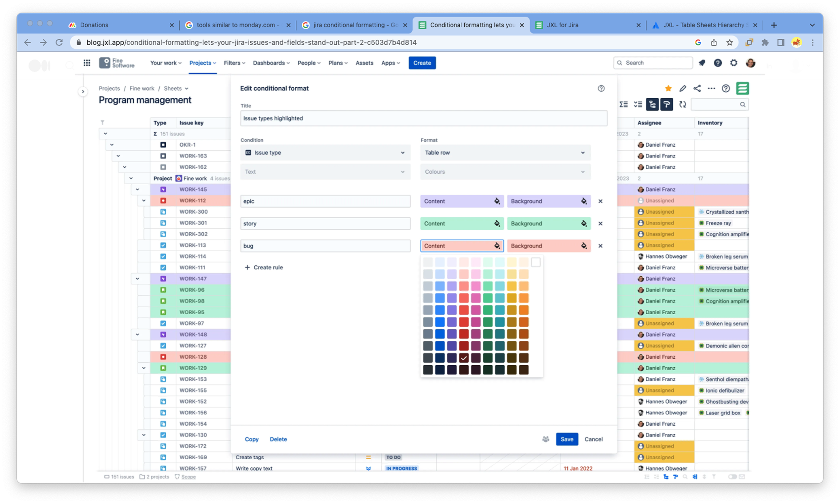Image resolution: width=840 pixels, height=504 pixels.
Task: Open the Table row format dropdown
Action: click(x=505, y=152)
